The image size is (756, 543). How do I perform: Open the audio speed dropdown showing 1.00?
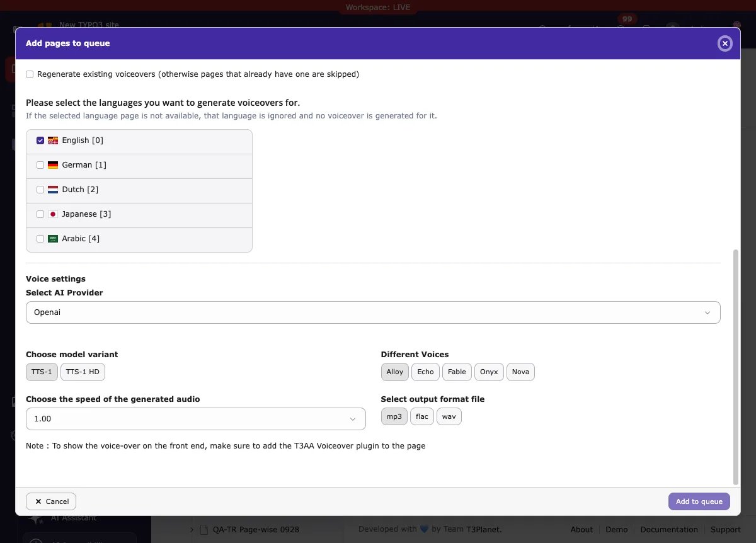point(196,419)
